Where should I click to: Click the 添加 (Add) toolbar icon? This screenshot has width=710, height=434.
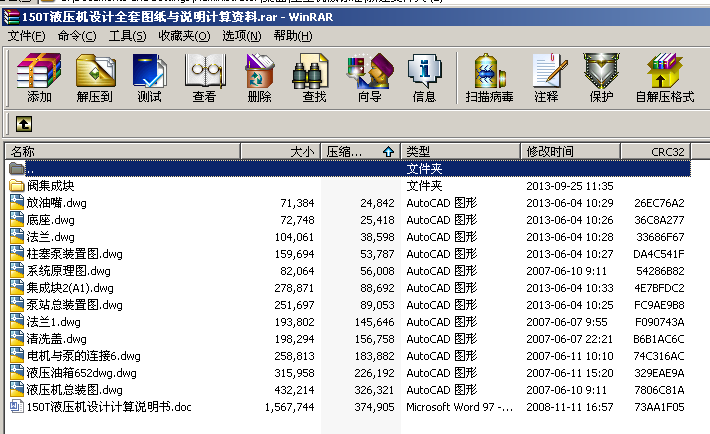click(x=39, y=78)
